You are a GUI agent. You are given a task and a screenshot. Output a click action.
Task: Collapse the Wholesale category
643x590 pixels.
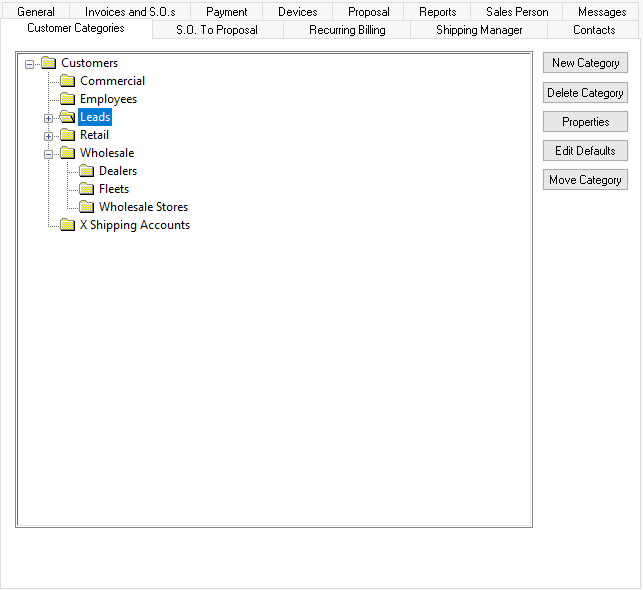(x=48, y=155)
